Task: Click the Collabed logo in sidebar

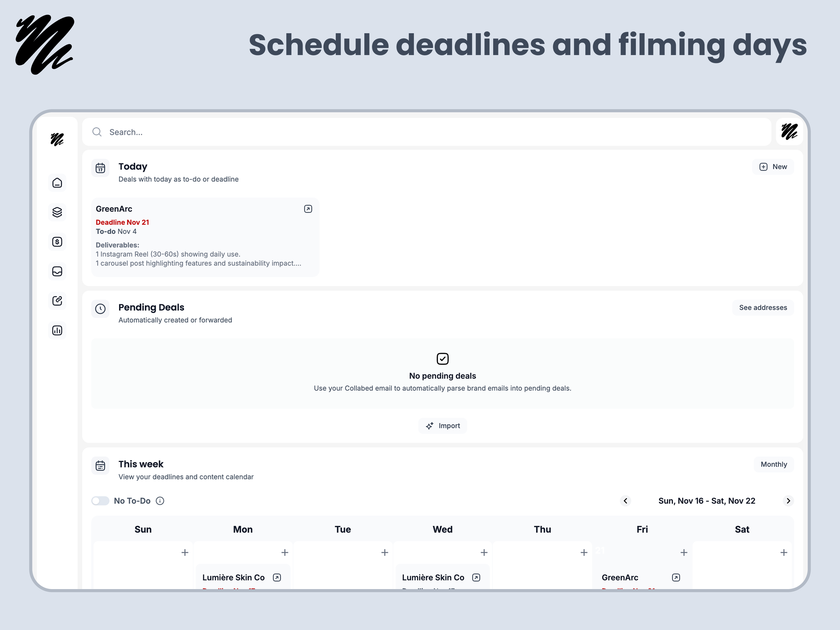Action: [x=57, y=139]
